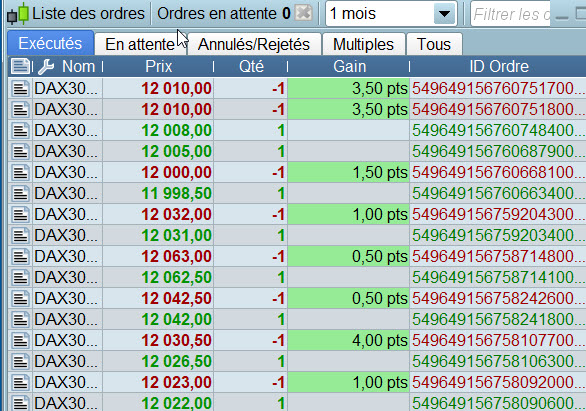
Task: Click the document icon in the table header
Action: point(20,66)
